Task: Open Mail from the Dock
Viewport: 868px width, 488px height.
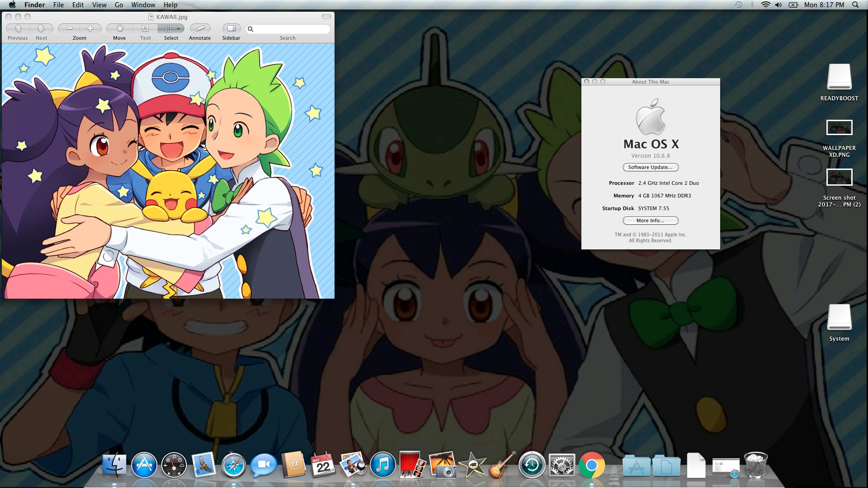Action: click(x=204, y=465)
